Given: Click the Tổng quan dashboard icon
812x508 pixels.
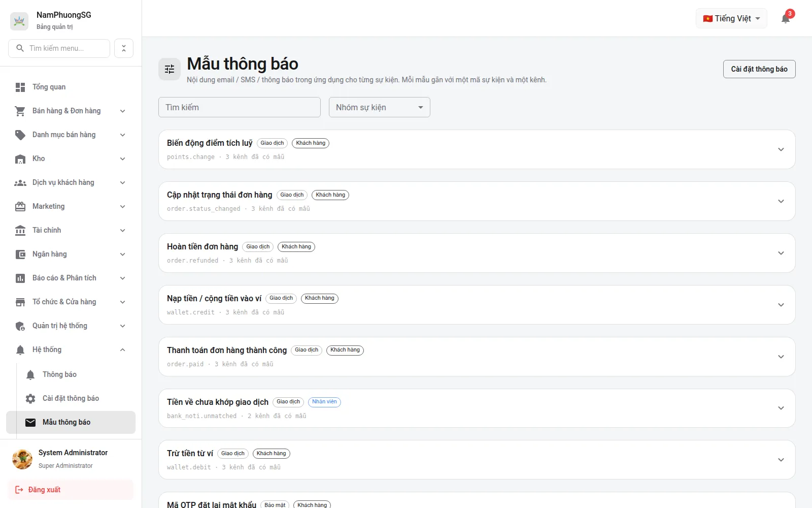Looking at the screenshot, I should click(20, 87).
